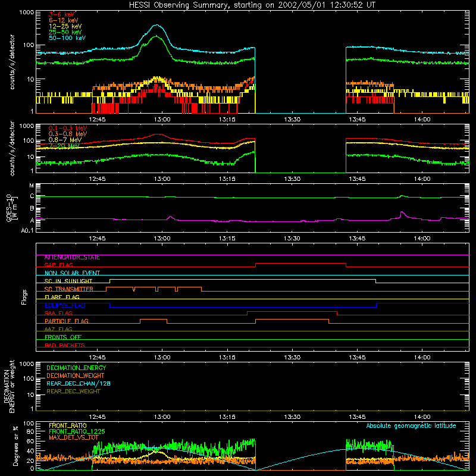
Task: Click 14:00 under the GOES-10 panel
Action: (422, 239)
